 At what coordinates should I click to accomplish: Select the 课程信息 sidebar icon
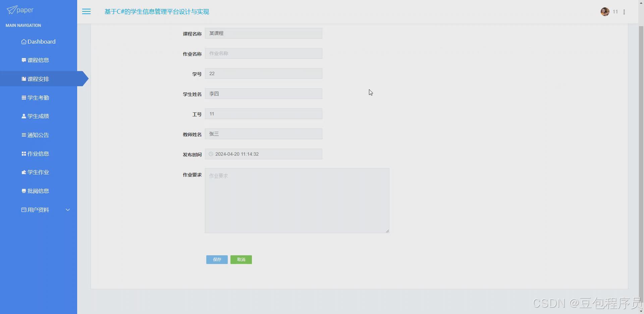tap(23, 60)
